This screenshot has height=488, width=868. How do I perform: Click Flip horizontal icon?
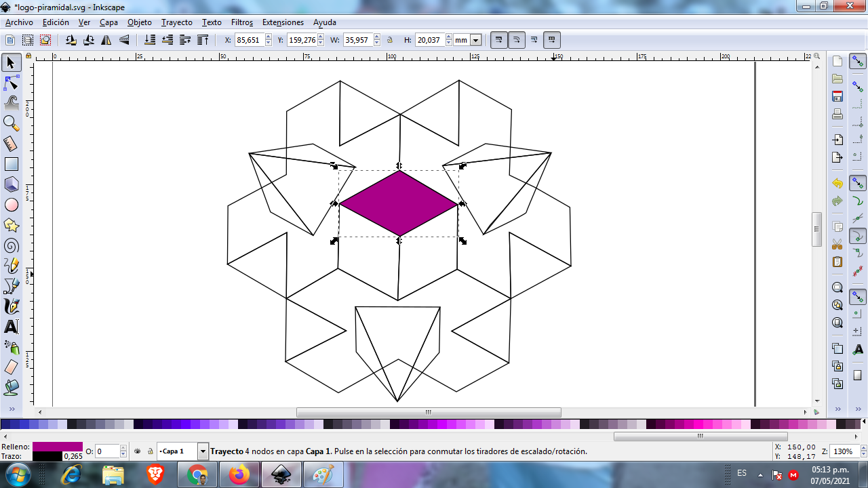point(106,40)
